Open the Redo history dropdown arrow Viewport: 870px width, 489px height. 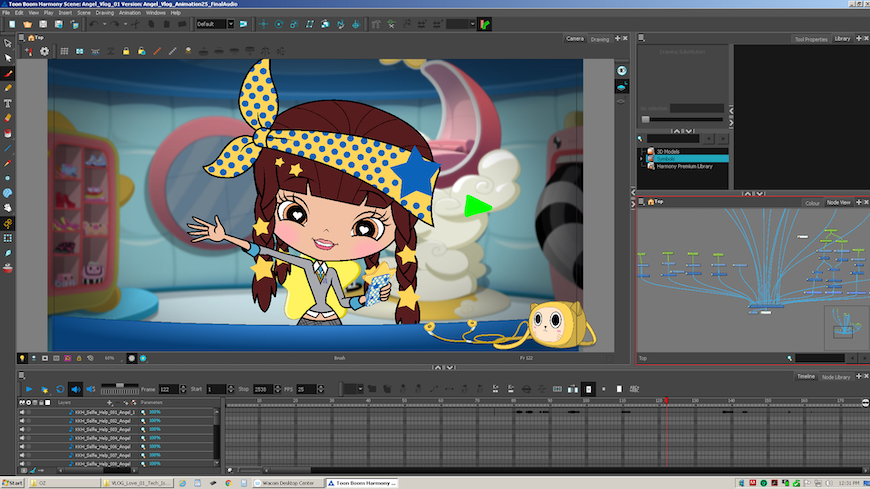(125, 24)
